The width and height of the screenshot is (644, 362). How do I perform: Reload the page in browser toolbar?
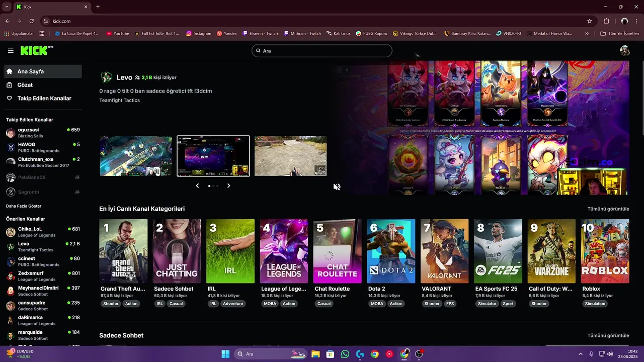[x=31, y=21]
